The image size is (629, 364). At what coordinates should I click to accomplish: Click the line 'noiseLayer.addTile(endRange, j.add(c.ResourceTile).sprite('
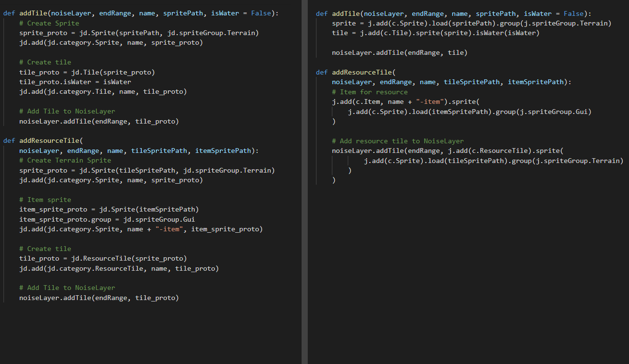448,151
